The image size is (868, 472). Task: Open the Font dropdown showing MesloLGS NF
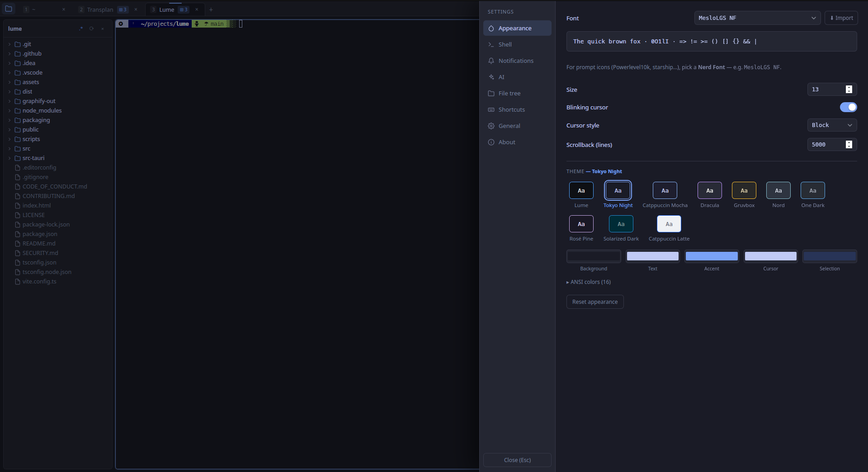(757, 18)
